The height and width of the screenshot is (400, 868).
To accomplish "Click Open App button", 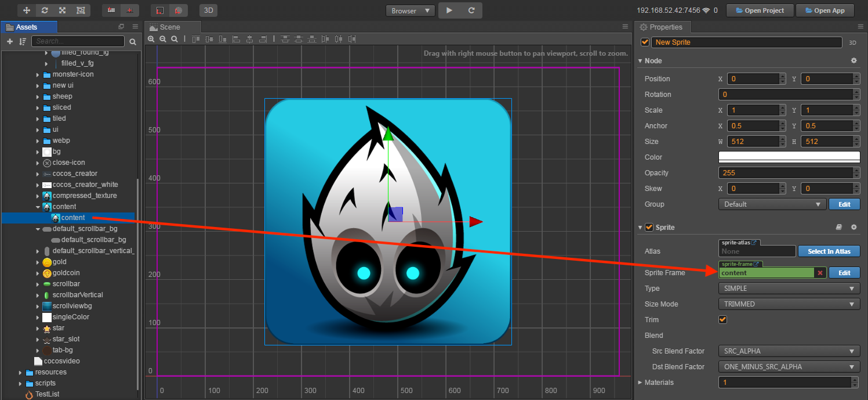I will pyautogui.click(x=825, y=10).
